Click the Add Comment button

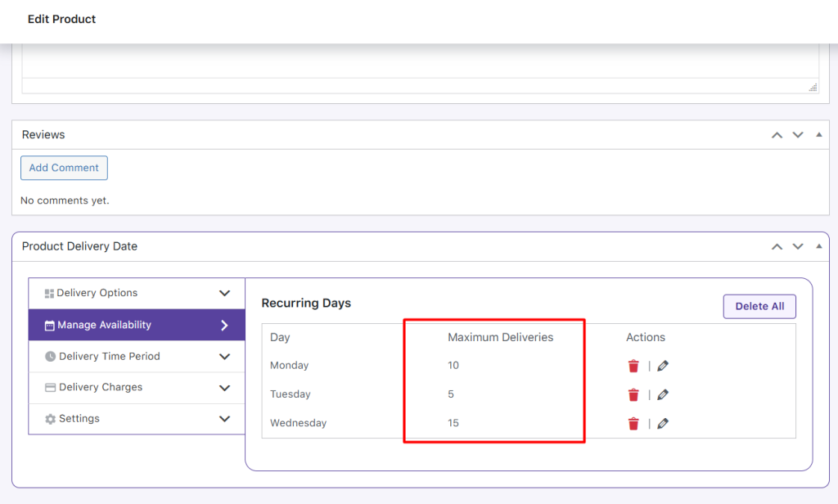pos(64,168)
